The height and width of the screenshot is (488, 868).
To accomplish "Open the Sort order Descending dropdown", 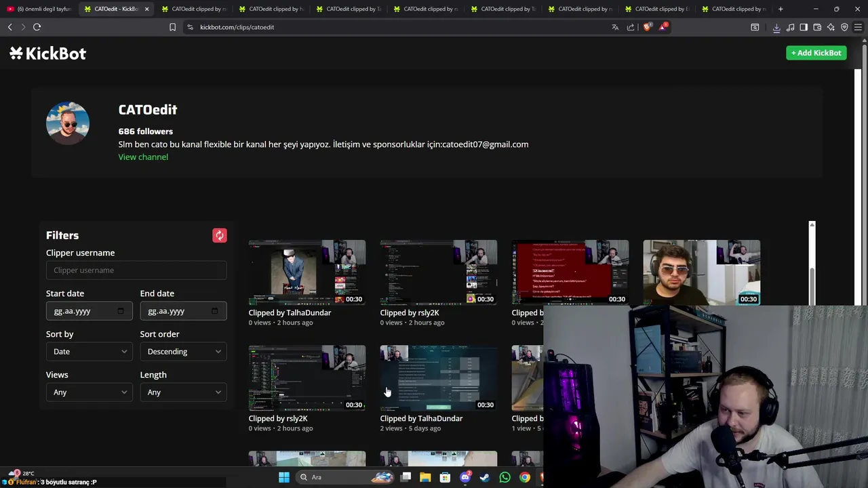I will tap(183, 351).
